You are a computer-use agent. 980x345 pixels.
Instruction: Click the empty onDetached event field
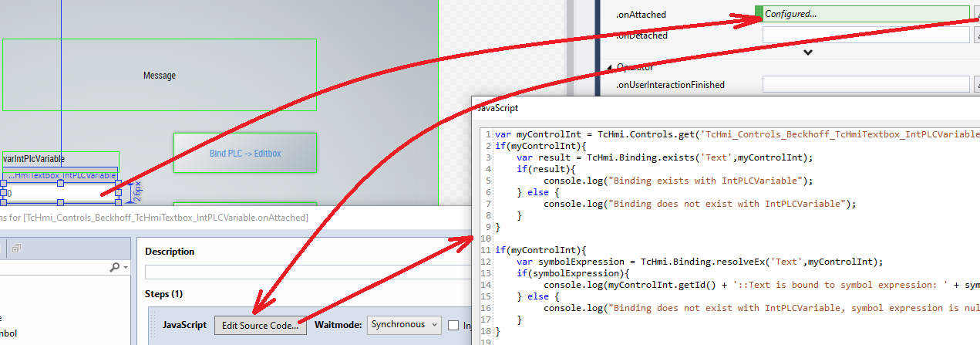coord(865,35)
